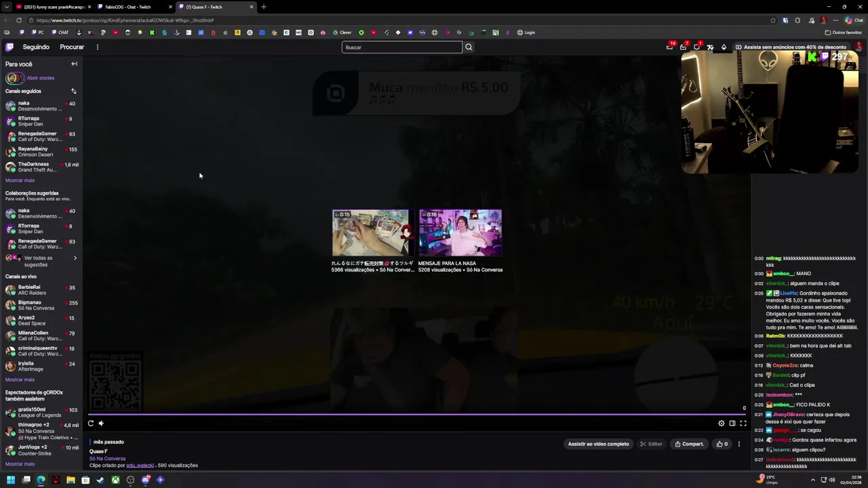Replay the clip with the restart icon
Screen dimensions: 868x488
click(90, 424)
